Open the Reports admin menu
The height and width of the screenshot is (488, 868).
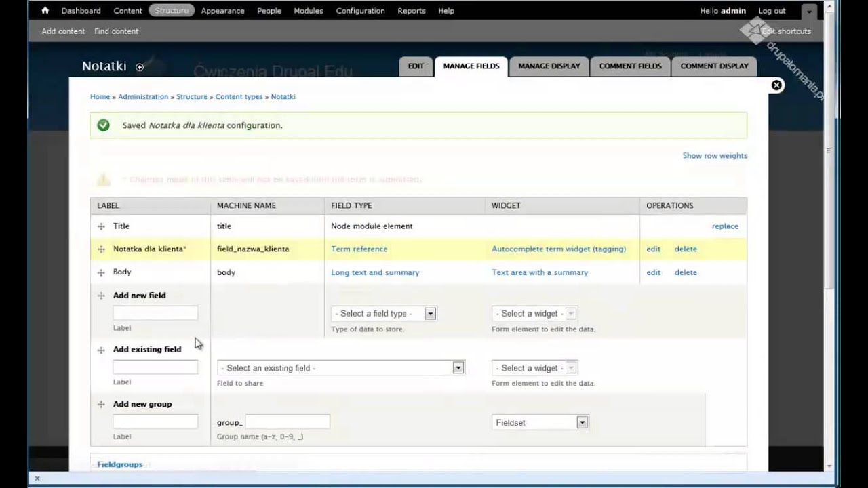412,11
